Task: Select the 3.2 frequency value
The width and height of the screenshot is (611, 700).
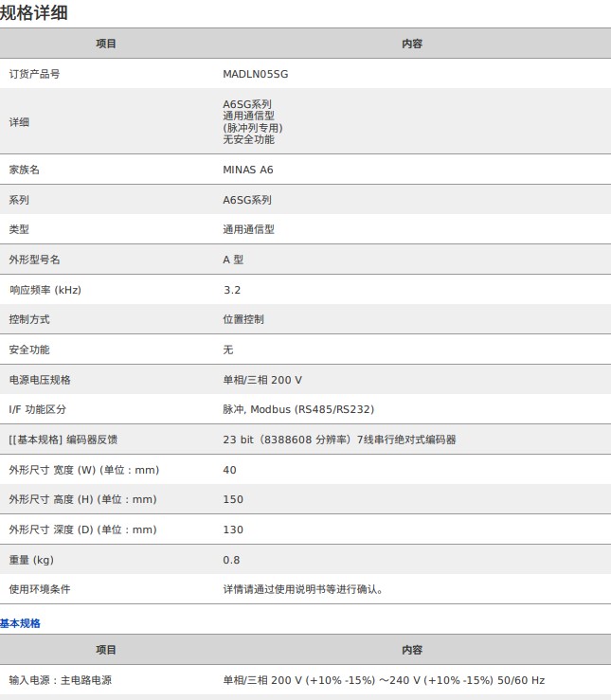Action: (x=232, y=290)
